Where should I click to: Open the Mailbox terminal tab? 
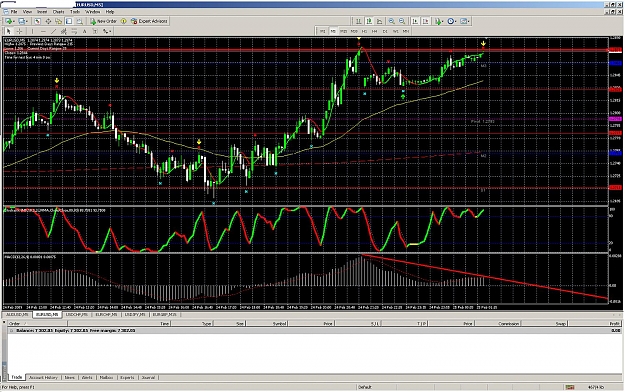coord(106,377)
